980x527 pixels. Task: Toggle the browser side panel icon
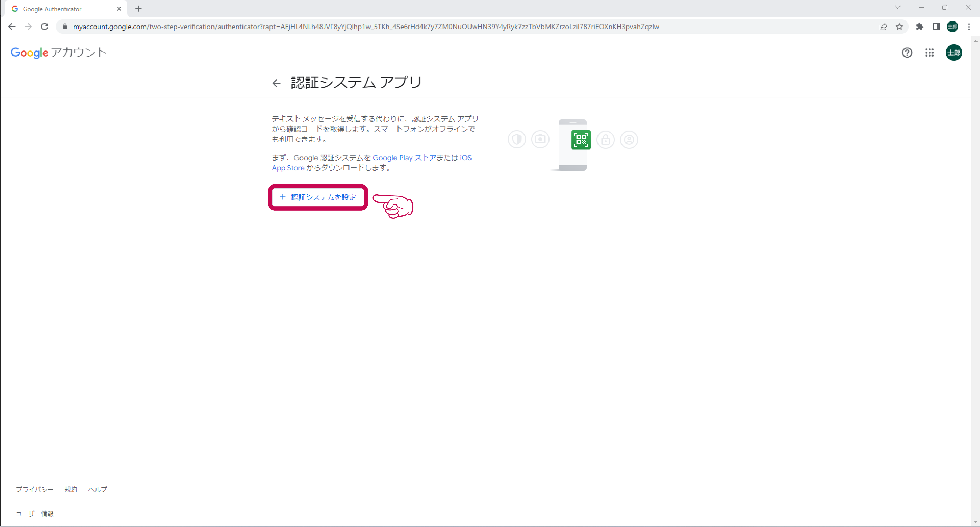click(936, 27)
